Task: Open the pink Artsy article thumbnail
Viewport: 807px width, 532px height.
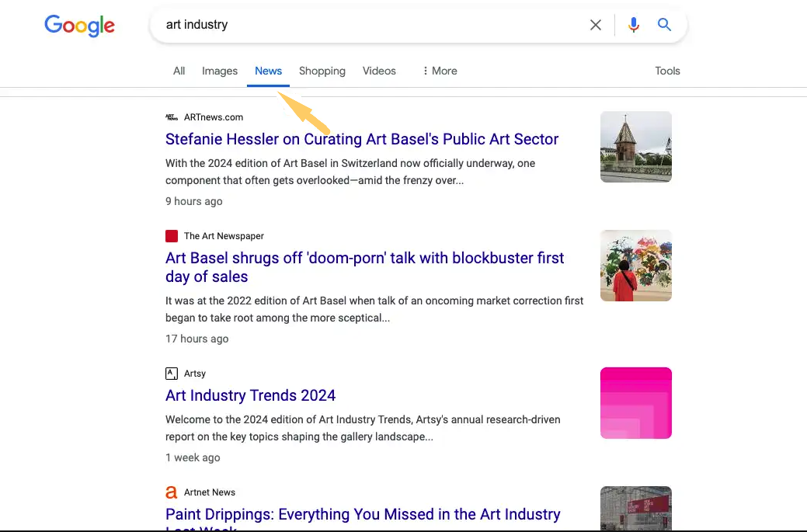Action: pos(635,403)
